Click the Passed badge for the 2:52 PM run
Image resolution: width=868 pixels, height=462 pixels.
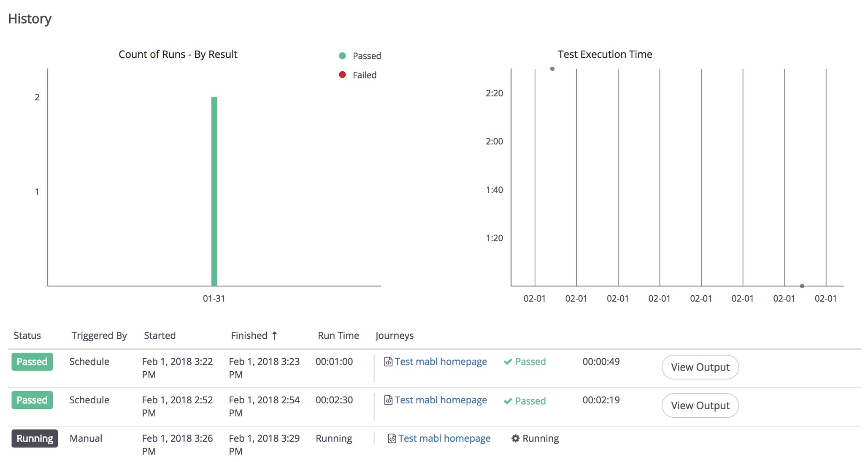32,400
